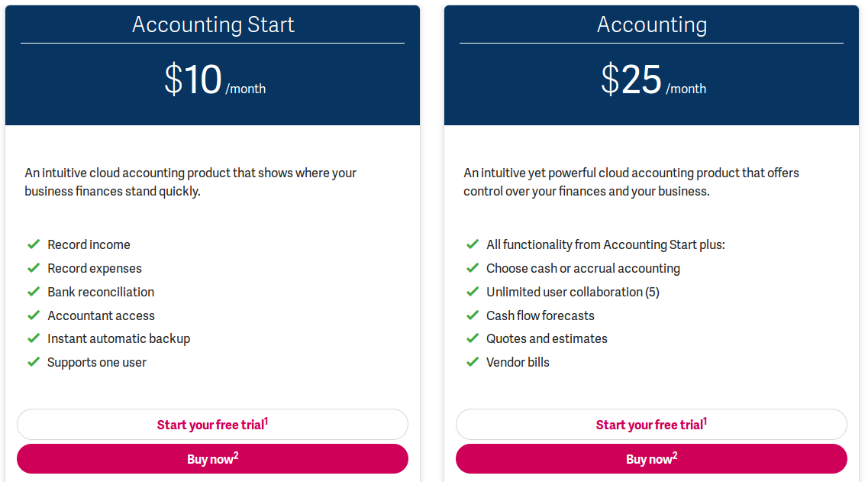Open Start your free trial for Accounting Start
The height and width of the screenshot is (482, 868).
(212, 424)
